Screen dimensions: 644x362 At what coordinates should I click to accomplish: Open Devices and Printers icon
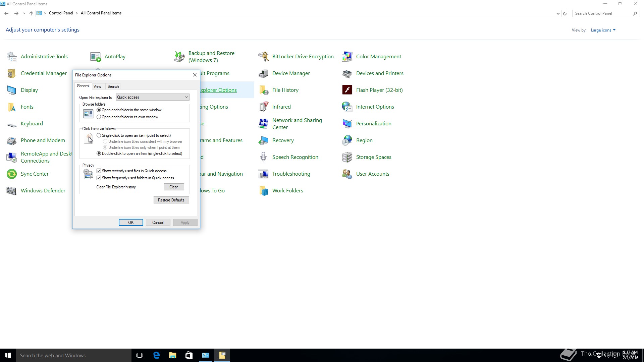tap(347, 73)
